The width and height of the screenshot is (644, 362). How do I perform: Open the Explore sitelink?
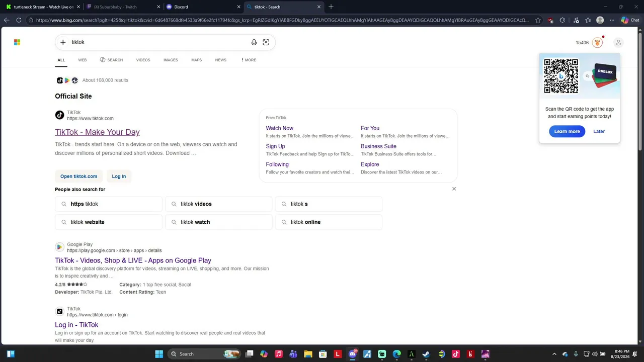tap(370, 164)
